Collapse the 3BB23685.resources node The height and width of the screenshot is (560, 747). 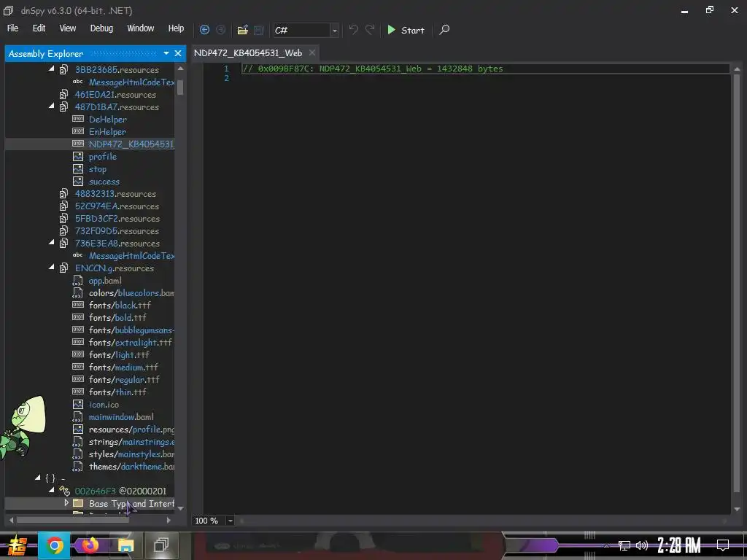[x=52, y=69]
